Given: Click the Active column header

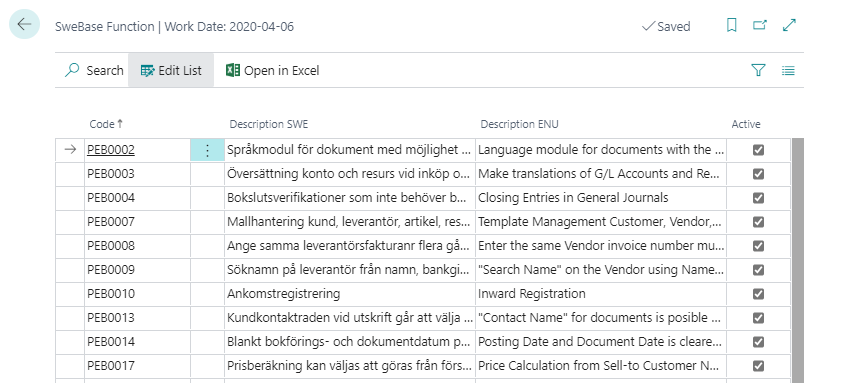Looking at the screenshot, I should click(x=746, y=124).
